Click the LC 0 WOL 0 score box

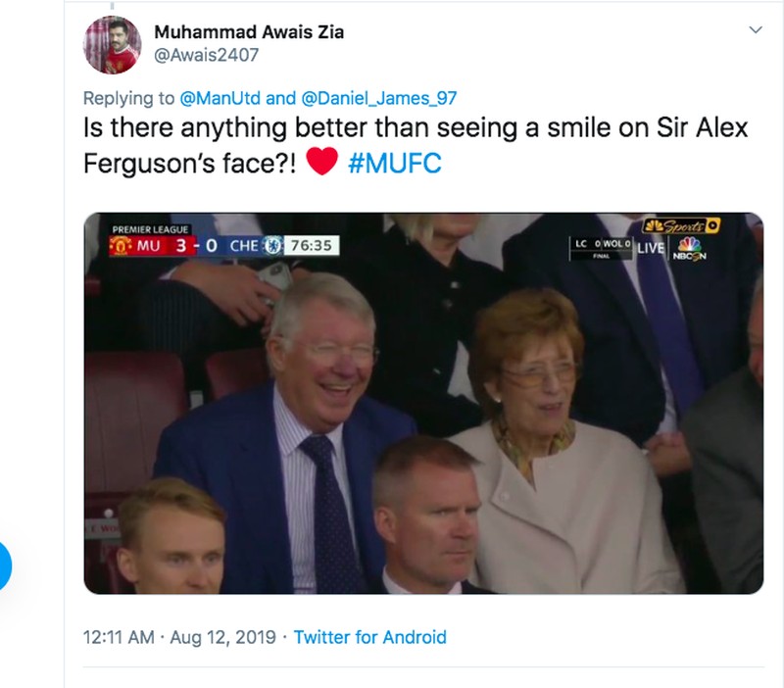601,245
